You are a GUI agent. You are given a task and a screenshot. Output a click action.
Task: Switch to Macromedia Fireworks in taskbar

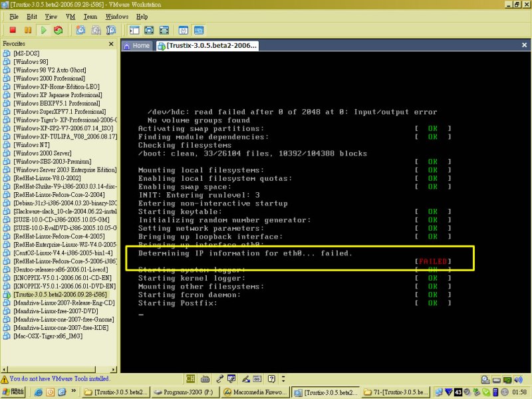255,392
